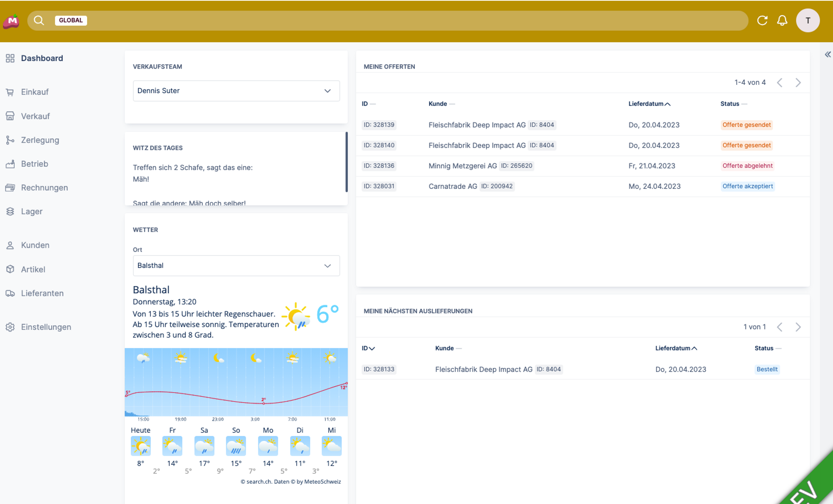Open Verkaufsteam dropdown Dennis Suter
Viewport: 833px width, 504px height.
[236, 91]
